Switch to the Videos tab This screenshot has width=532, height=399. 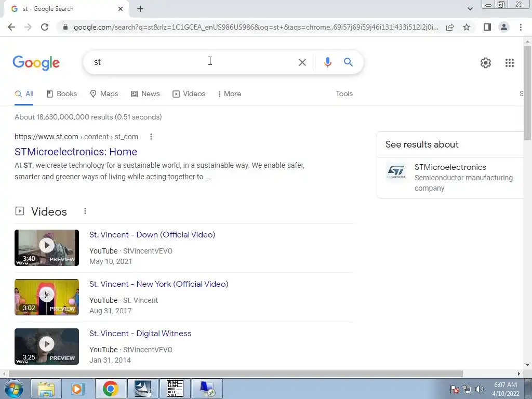(x=189, y=94)
